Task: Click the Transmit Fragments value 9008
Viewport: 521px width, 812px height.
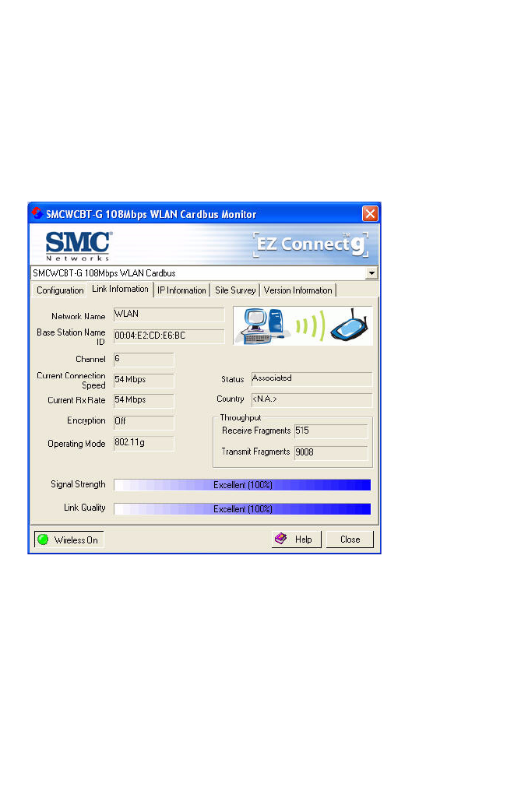Action: (331, 452)
